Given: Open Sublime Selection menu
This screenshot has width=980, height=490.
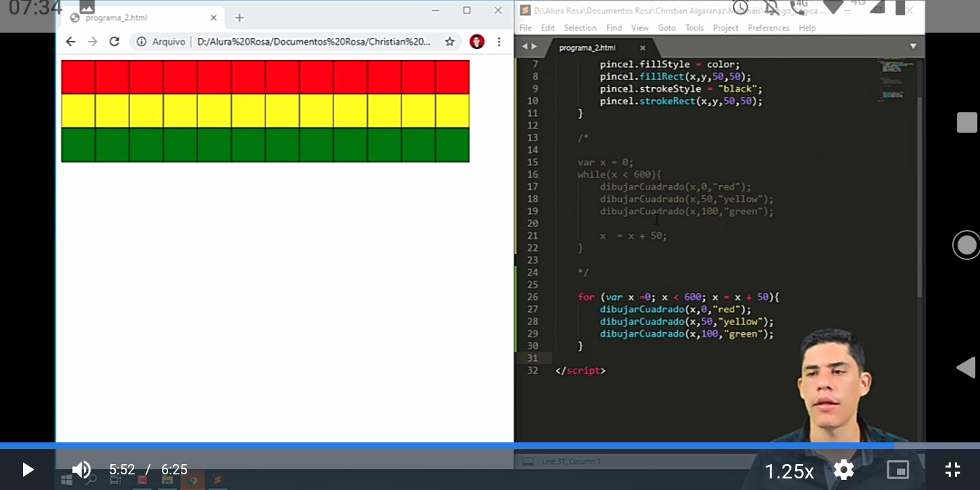Looking at the screenshot, I should [581, 28].
